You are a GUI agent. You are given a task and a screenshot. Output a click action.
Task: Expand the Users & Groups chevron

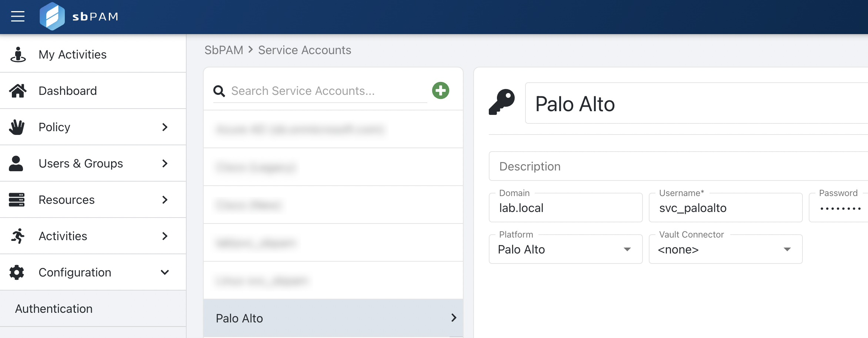pyautogui.click(x=165, y=163)
